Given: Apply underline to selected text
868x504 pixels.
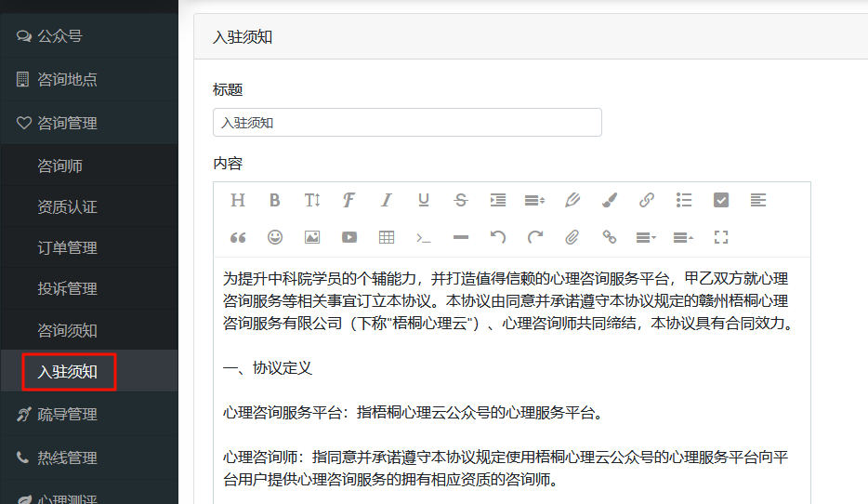Looking at the screenshot, I should tap(424, 200).
